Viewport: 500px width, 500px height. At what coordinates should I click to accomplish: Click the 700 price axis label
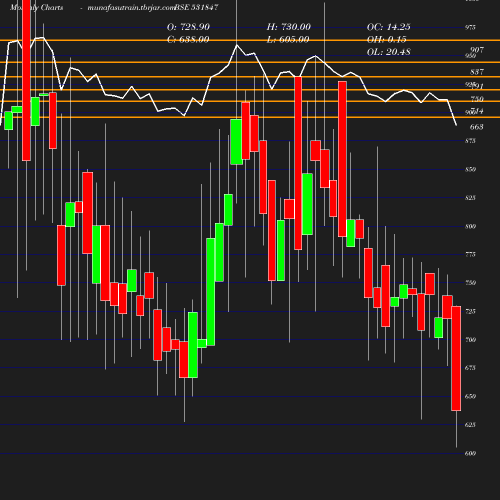point(470,340)
